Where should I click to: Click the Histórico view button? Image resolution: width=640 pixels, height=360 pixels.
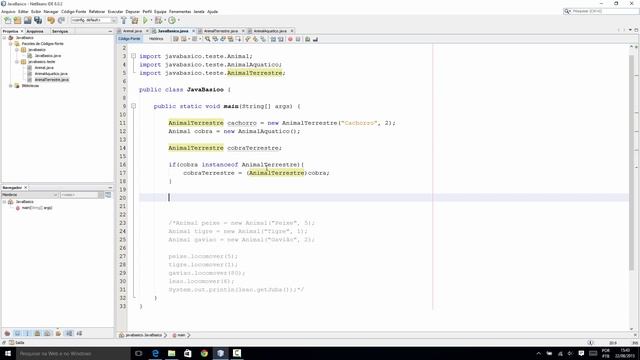pos(156,39)
